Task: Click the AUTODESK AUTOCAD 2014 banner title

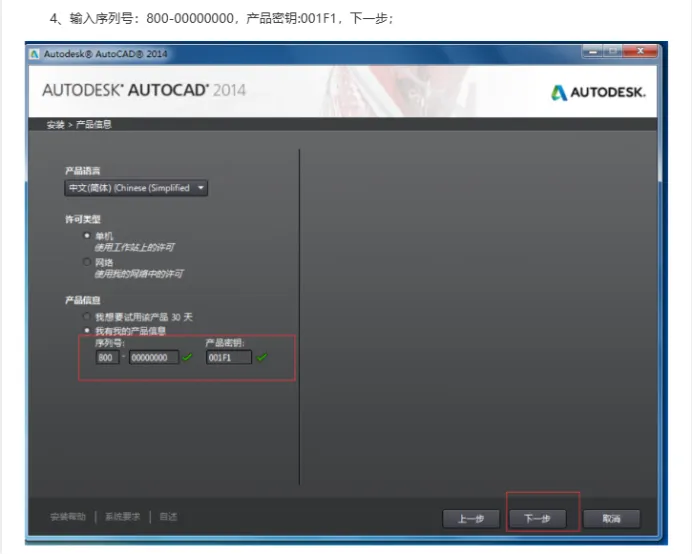Action: coord(144,90)
